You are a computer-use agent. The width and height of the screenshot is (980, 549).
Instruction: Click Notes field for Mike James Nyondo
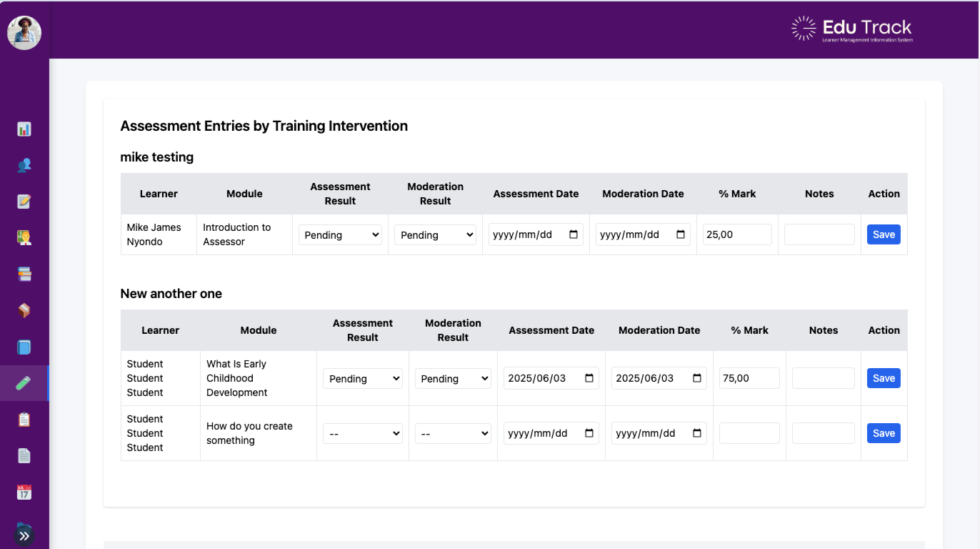coord(819,234)
